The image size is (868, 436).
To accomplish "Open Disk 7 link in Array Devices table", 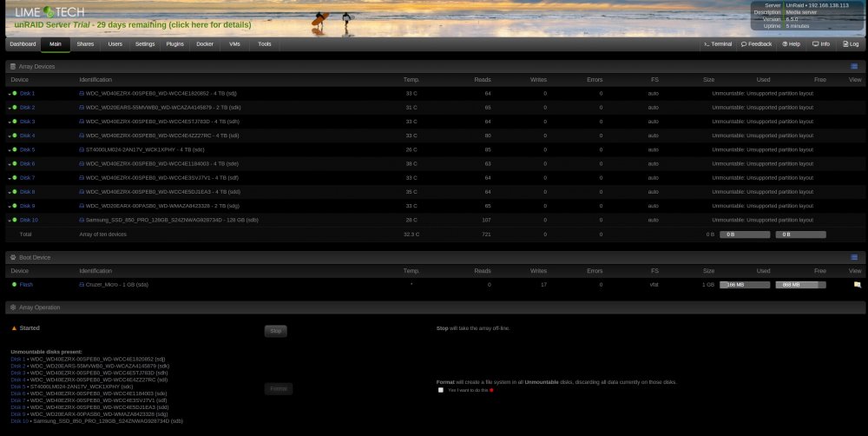I will coord(27,178).
